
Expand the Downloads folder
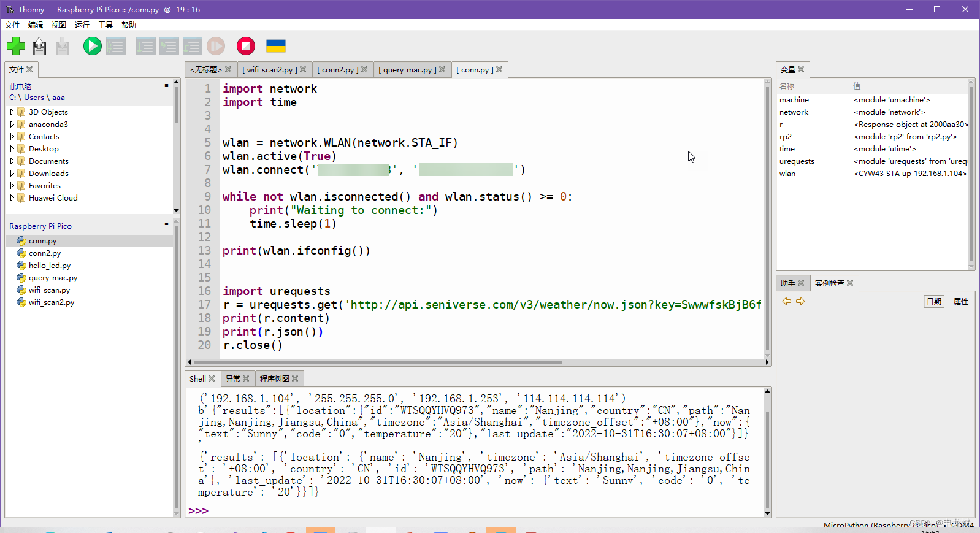point(12,174)
